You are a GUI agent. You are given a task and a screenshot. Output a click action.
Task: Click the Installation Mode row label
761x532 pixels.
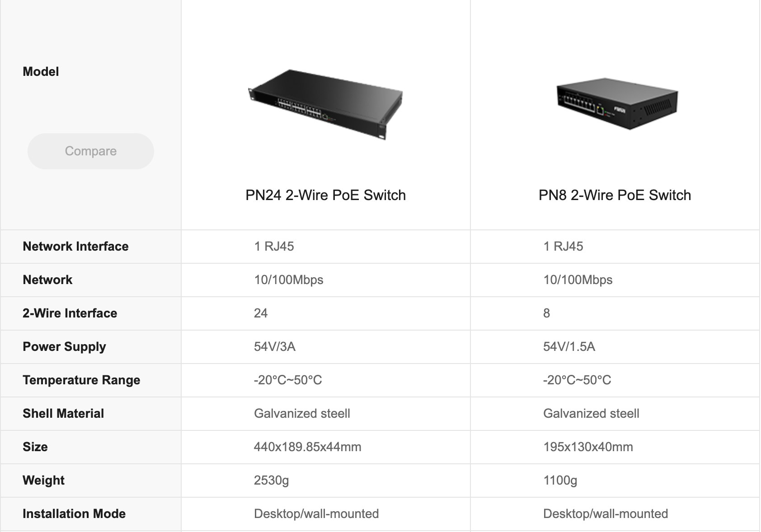pos(74,513)
